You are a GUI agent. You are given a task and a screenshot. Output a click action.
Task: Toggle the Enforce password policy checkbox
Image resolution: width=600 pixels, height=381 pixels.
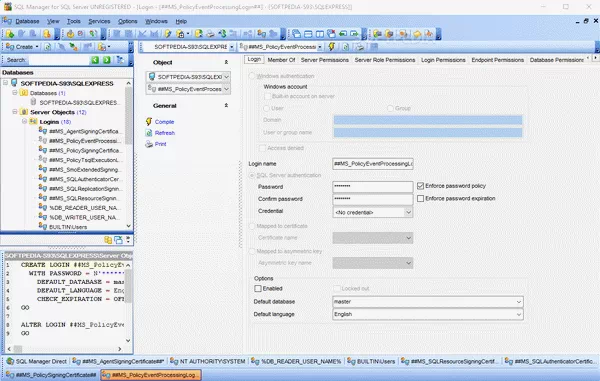tap(421, 186)
